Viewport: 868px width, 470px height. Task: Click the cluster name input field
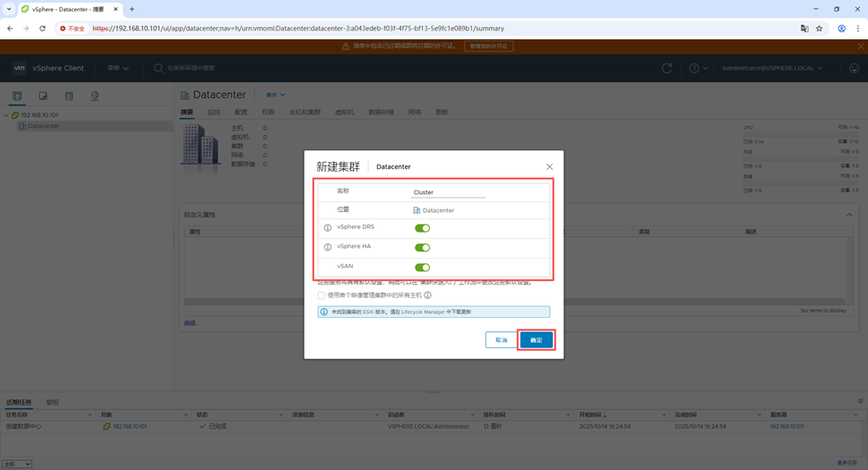(x=448, y=192)
